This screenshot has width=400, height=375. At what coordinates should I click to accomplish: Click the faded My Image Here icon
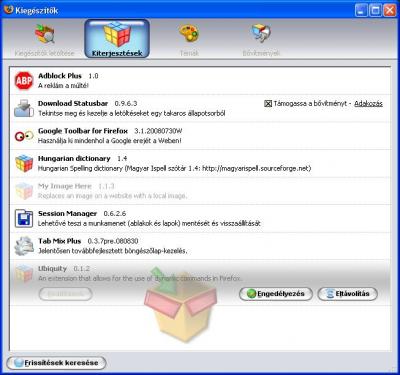pyautogui.click(x=24, y=191)
